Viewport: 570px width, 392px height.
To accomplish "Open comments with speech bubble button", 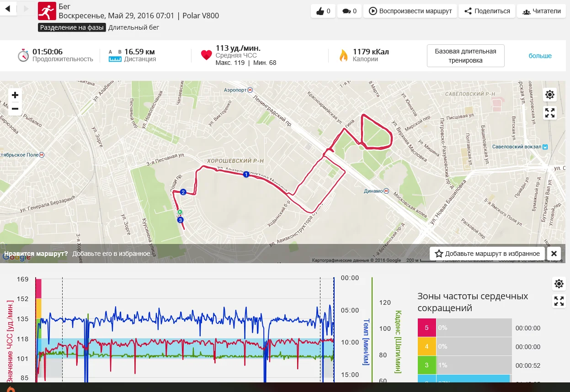I will click(349, 11).
